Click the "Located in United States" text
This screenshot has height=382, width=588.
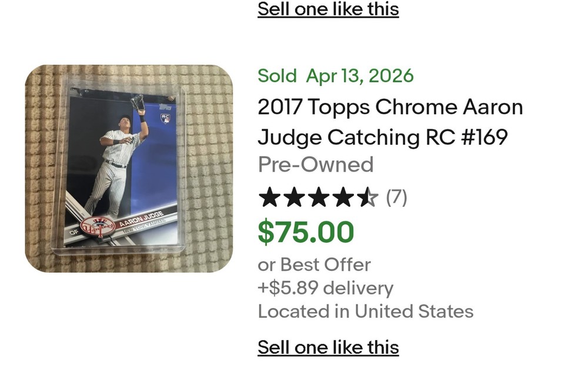click(365, 311)
